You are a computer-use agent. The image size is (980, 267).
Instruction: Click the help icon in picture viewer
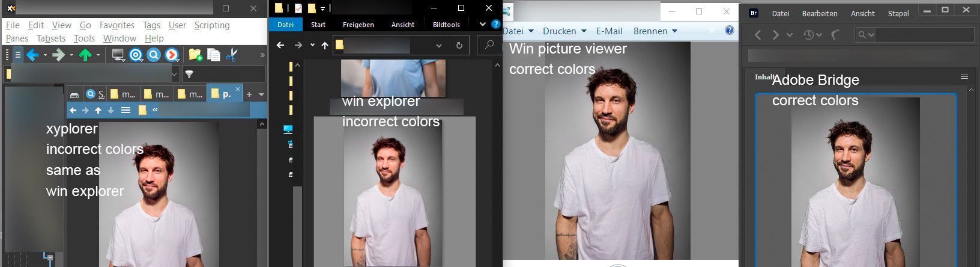click(x=729, y=31)
